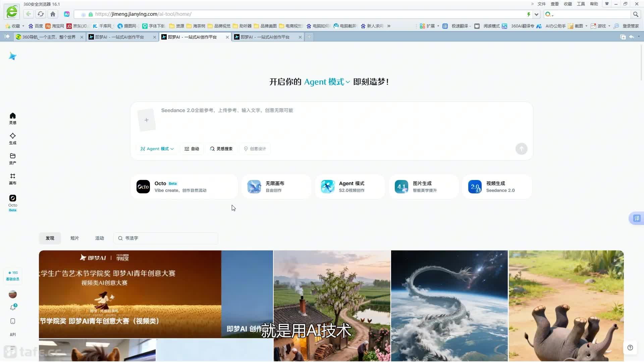This screenshot has width=644, height=362.
Task: Toggle 阅读模式 reading mode
Action: coord(487,26)
